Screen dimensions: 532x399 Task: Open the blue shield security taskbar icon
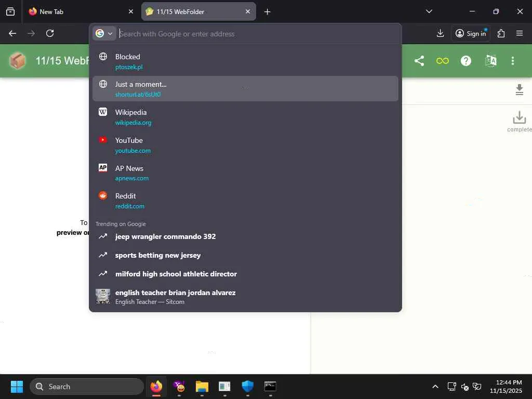click(248, 387)
